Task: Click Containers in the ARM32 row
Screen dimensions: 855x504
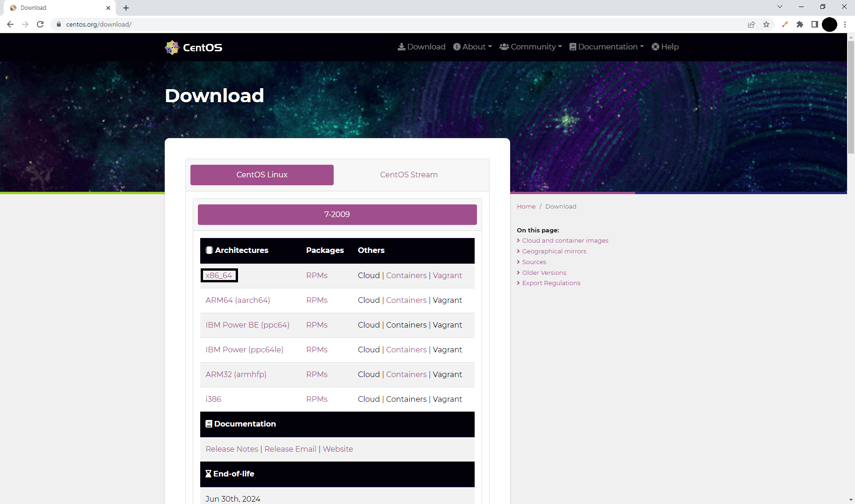Action: (406, 374)
